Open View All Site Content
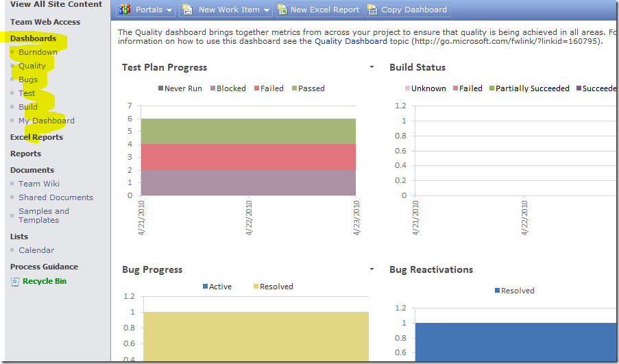The image size is (619, 364). pos(56,4)
